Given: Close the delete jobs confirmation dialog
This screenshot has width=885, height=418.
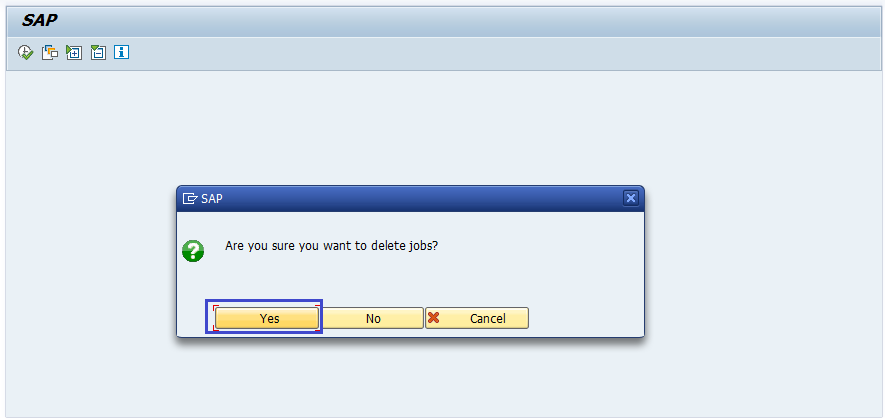Looking at the screenshot, I should 630,198.
